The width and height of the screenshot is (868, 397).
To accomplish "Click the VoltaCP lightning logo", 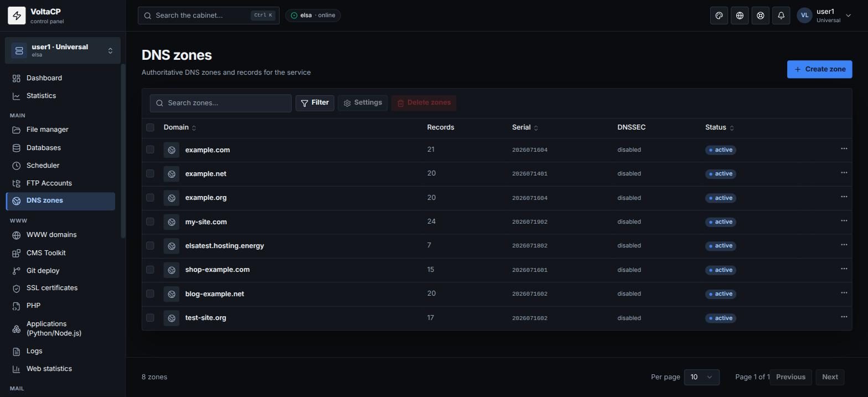I will (x=17, y=16).
